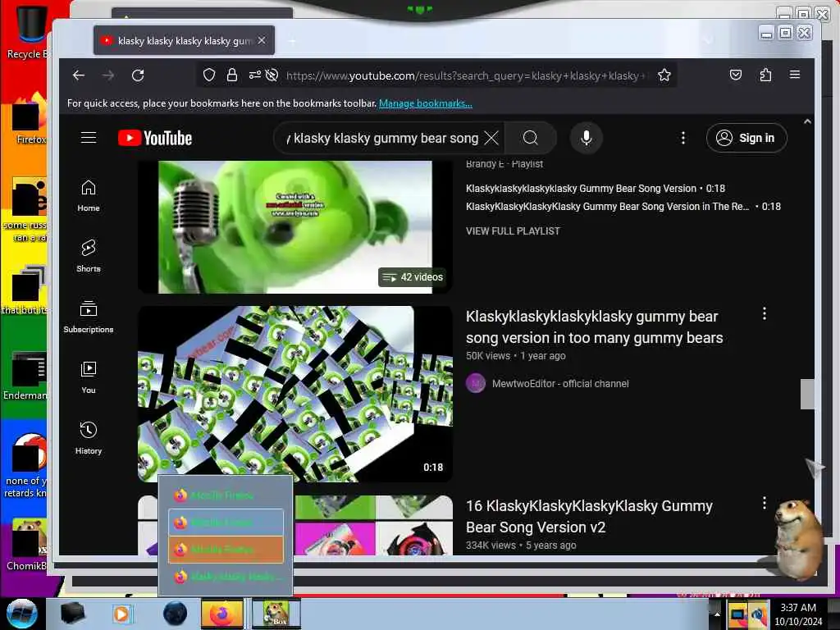Open Manage bookmarks link
This screenshot has width=840, height=630.
[x=426, y=103]
